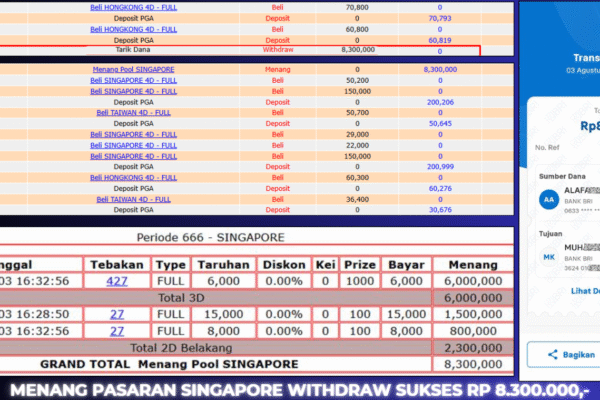This screenshot has height=400, width=600.
Task: Open Beli SINGAPORE 4D link with 22,000
Action: (134, 145)
